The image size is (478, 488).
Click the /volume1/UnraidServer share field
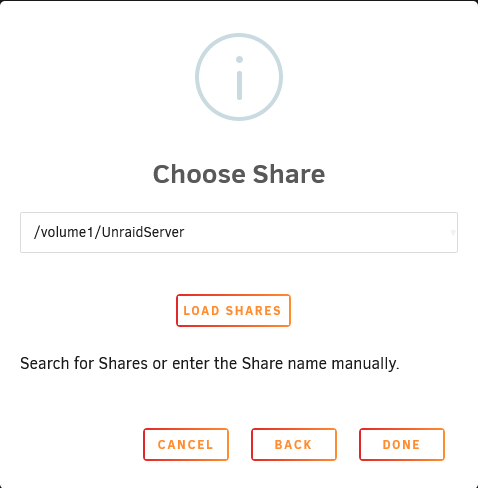click(x=239, y=232)
